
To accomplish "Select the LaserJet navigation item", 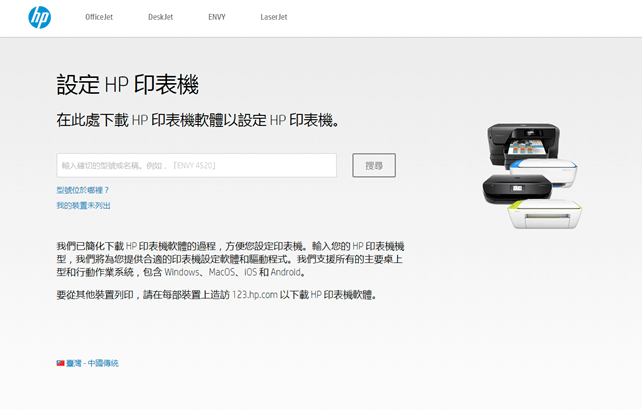I will pyautogui.click(x=274, y=17).
